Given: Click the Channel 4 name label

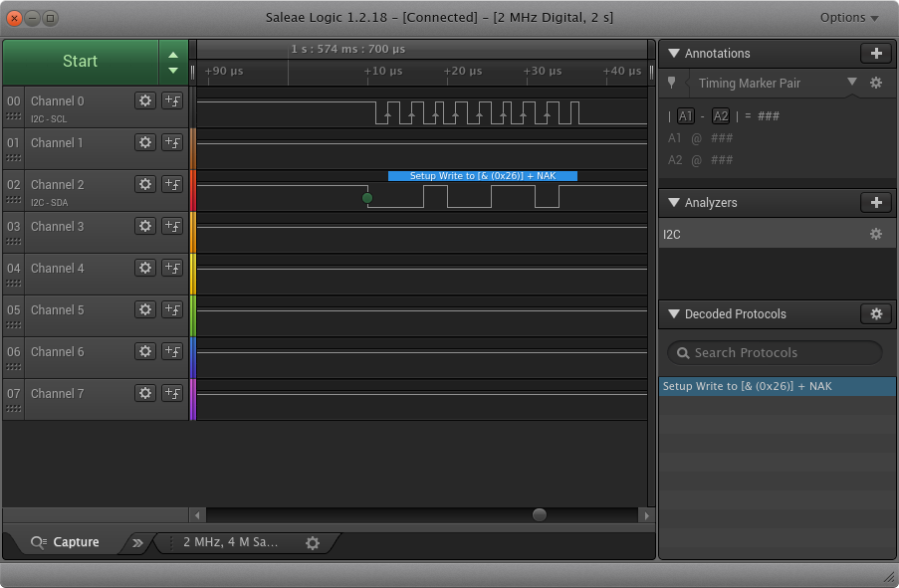Looking at the screenshot, I should click(x=57, y=269).
